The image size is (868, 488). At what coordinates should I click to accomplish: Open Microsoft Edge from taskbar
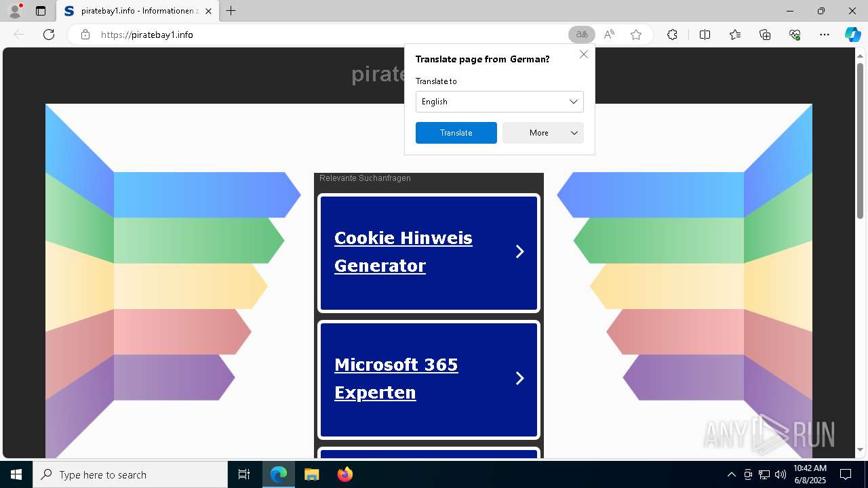(279, 474)
